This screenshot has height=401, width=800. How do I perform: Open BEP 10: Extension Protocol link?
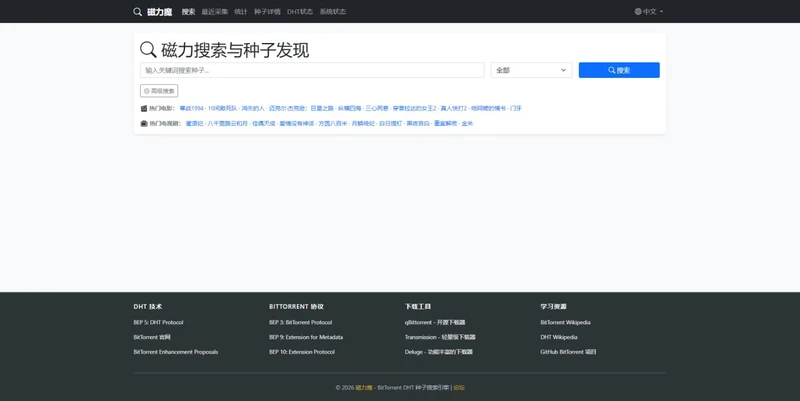[x=302, y=352]
